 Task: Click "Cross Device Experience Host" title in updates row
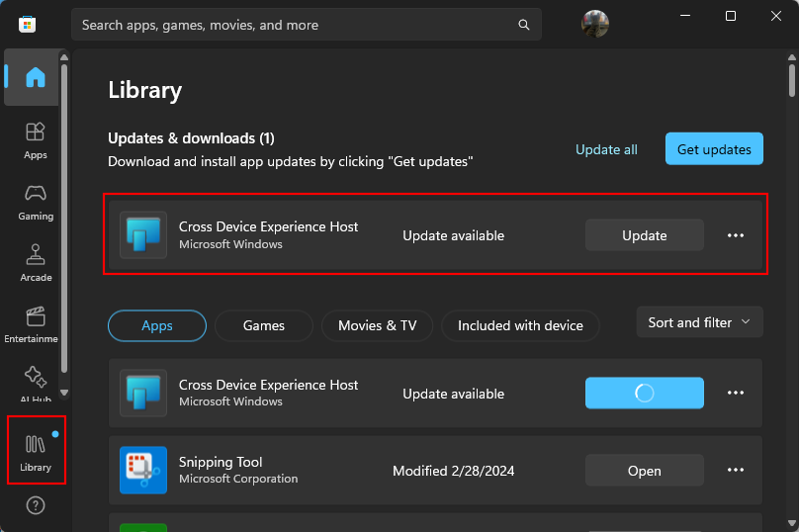point(268,226)
